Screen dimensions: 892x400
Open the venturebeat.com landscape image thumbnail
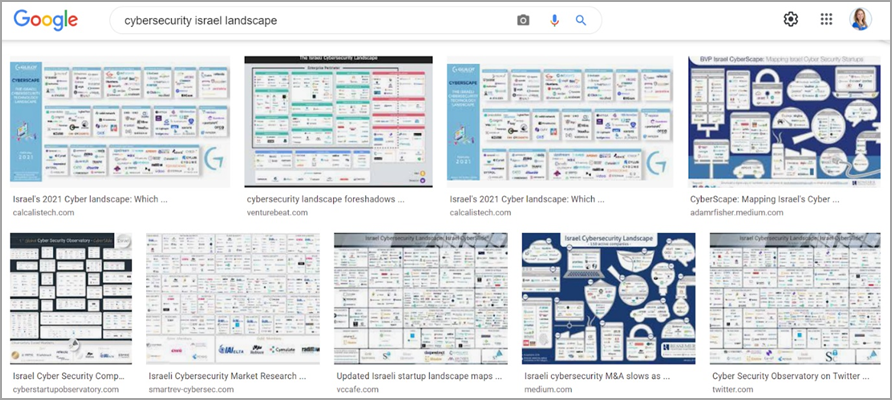[x=338, y=122]
